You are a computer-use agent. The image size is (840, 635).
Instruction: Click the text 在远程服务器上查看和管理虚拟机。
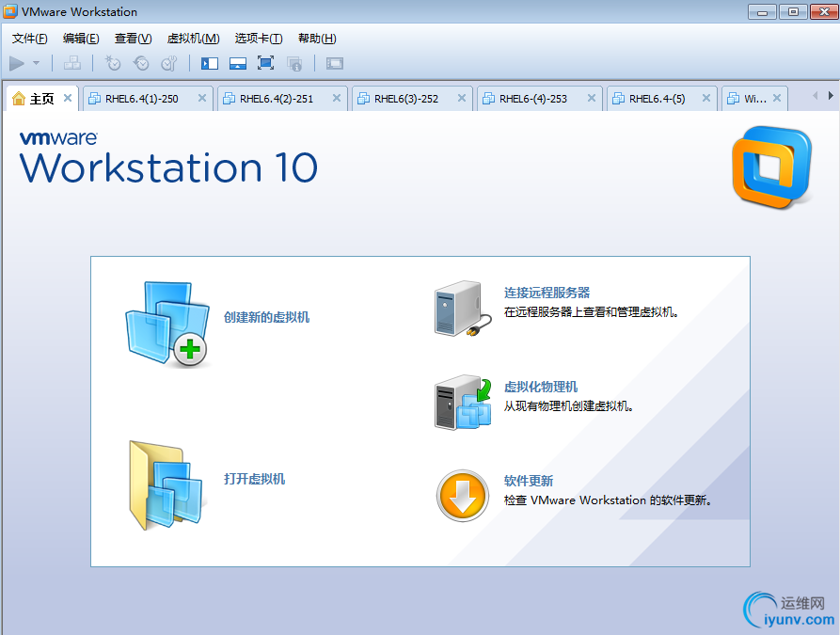(x=592, y=312)
